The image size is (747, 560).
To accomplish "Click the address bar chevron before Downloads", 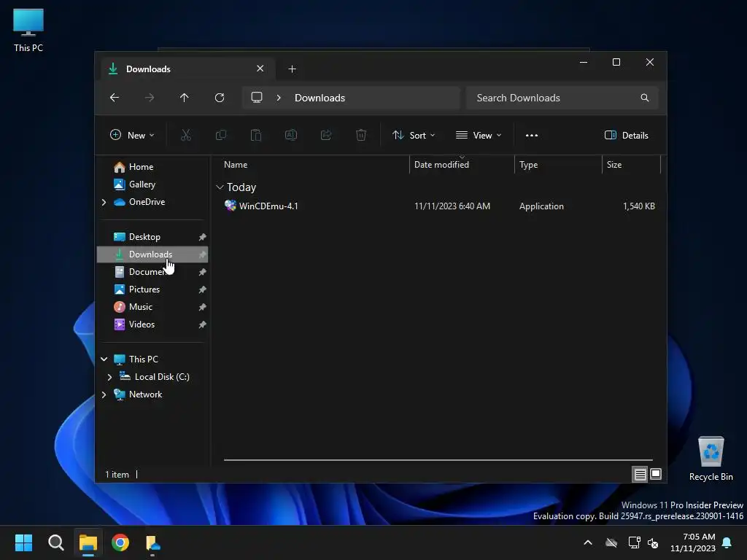I will [x=279, y=98].
